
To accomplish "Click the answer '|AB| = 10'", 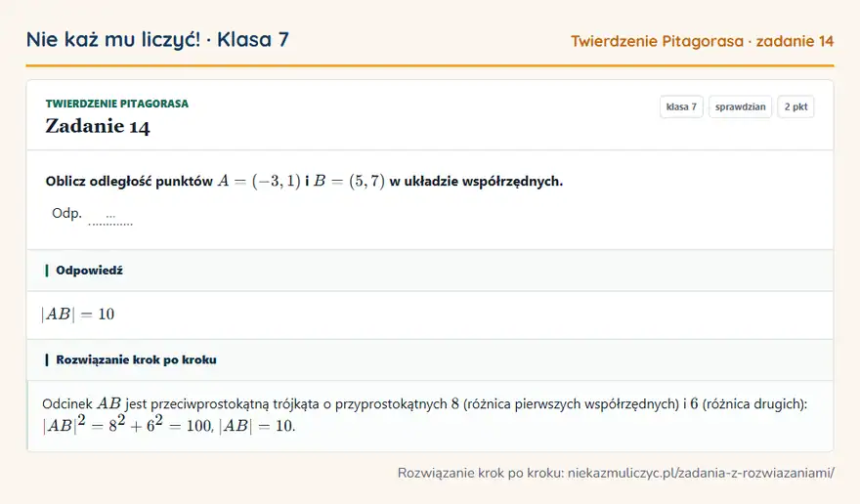I will click(x=78, y=315).
